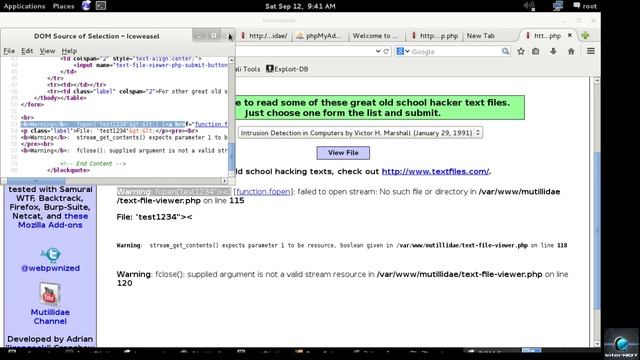
Task: Close the active htt...php tab
Action: [570, 36]
